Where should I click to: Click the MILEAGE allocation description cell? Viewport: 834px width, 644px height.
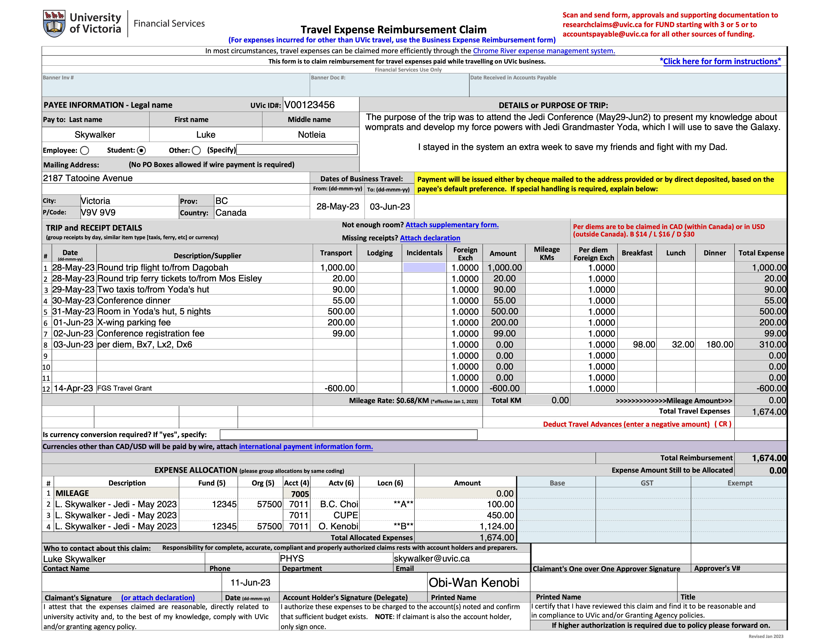(117, 493)
